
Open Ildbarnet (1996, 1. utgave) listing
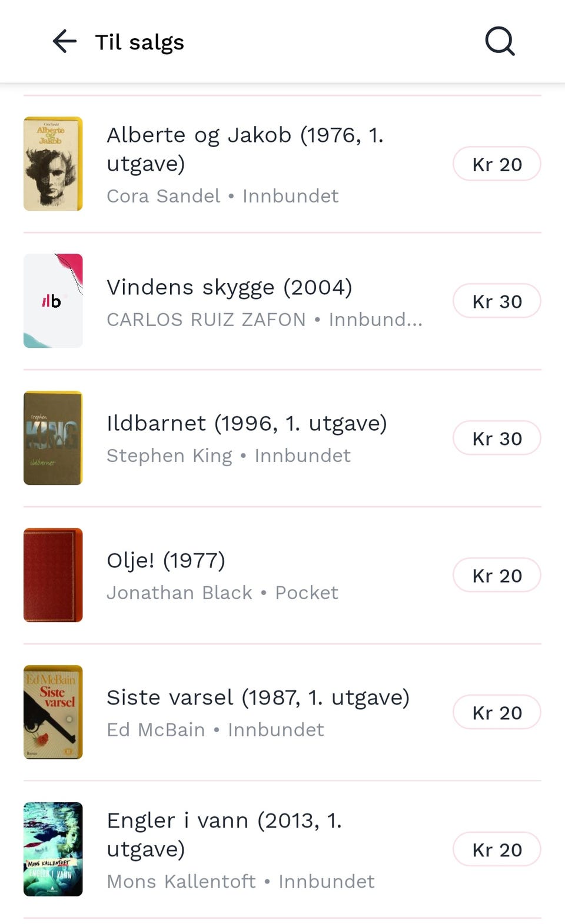[247, 424]
